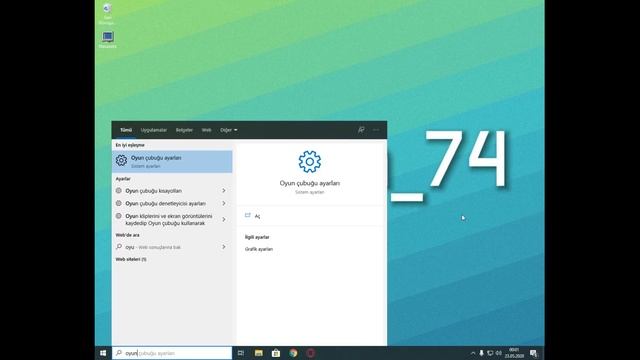Open Microsoft Store from the taskbar
The height and width of the screenshot is (360, 640).
tap(276, 353)
